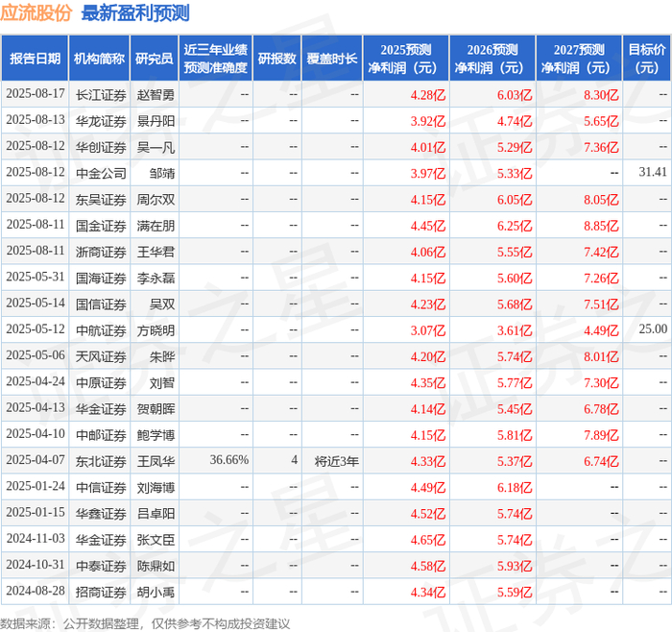
Task: Click the 最新盈利预测 title text
Action: tap(135, 12)
